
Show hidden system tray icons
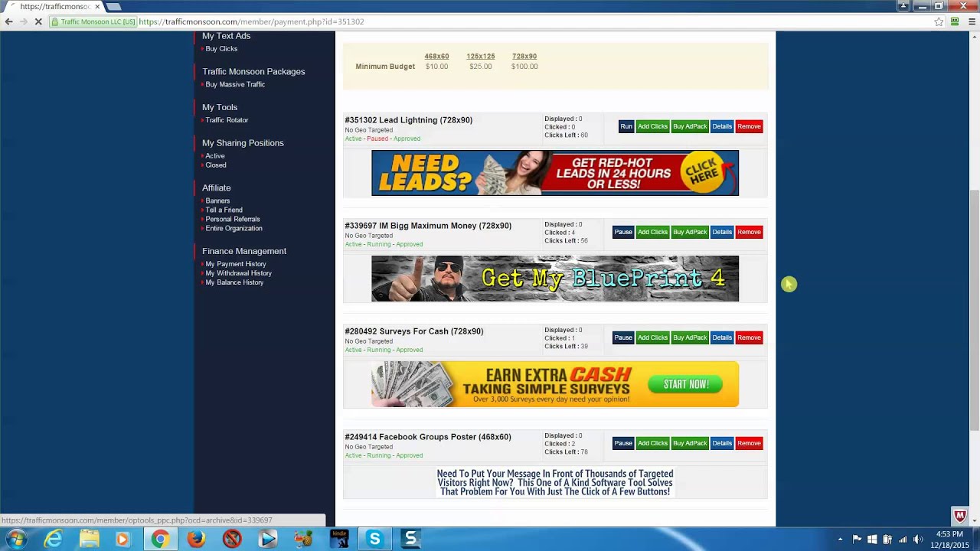click(840, 540)
